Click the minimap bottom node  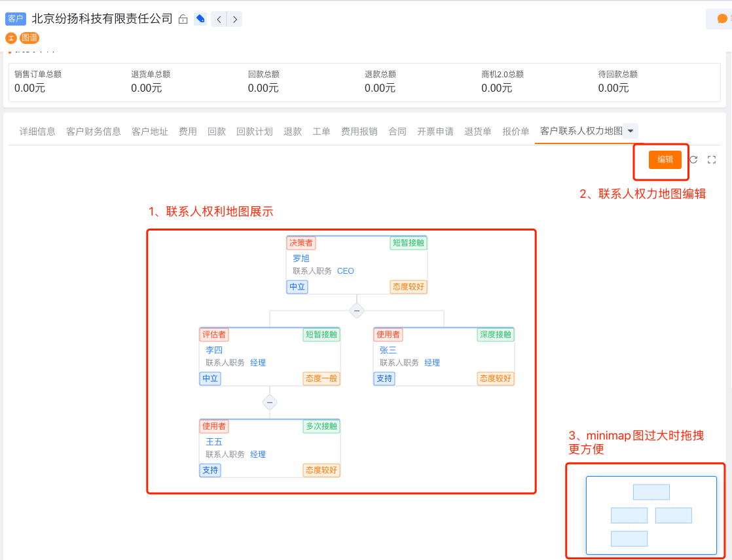tap(629, 538)
